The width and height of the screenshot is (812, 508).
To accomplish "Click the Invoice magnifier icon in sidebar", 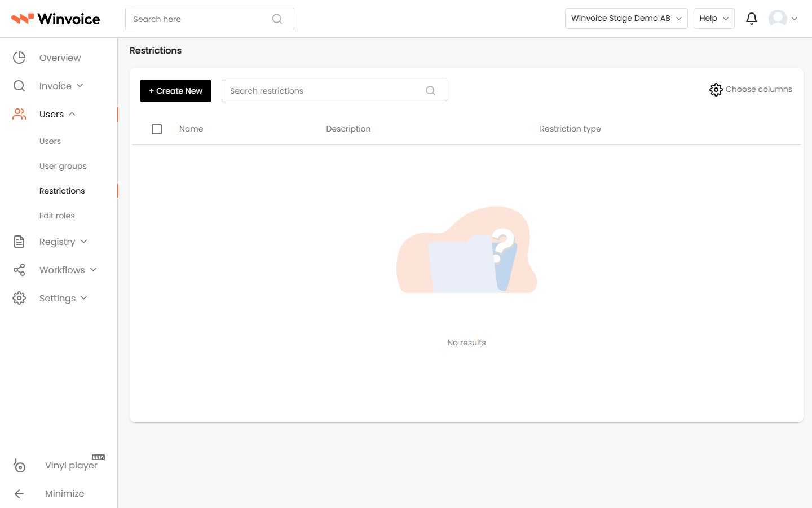I will [x=19, y=86].
